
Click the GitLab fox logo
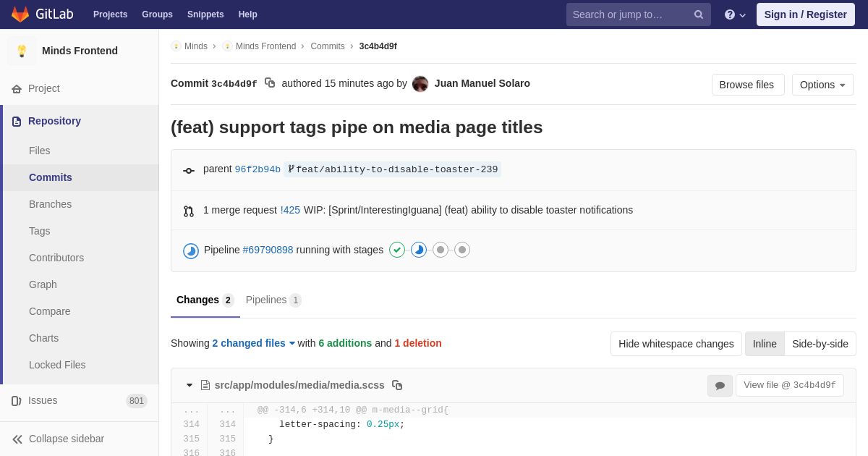pyautogui.click(x=20, y=14)
